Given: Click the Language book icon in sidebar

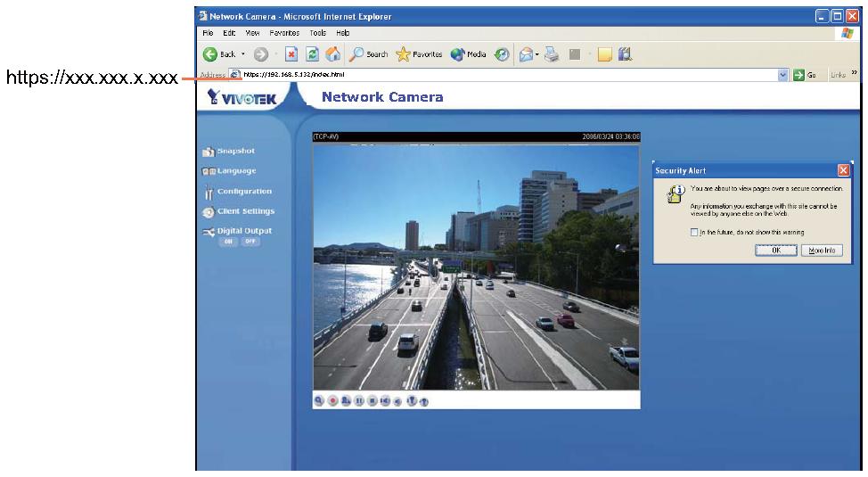Looking at the screenshot, I should pyautogui.click(x=209, y=172).
